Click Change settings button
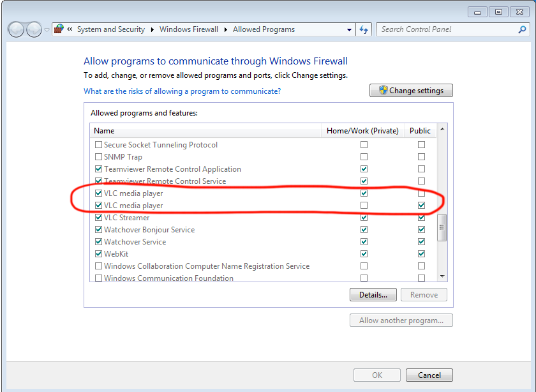This screenshot has width=536, height=392. 411,90
